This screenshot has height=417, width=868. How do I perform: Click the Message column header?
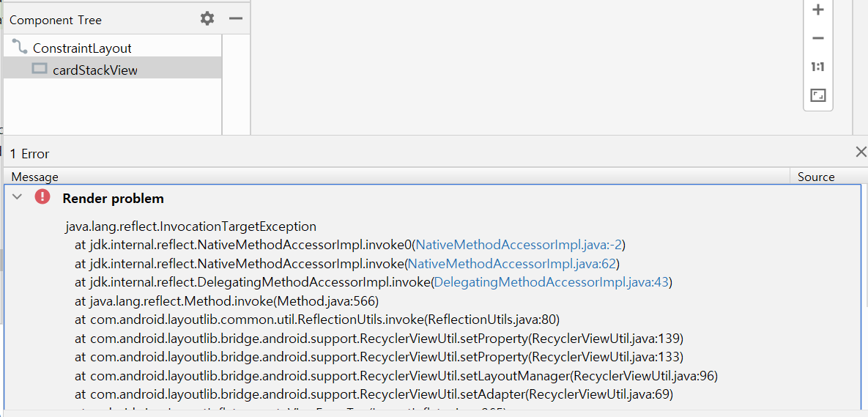point(34,177)
